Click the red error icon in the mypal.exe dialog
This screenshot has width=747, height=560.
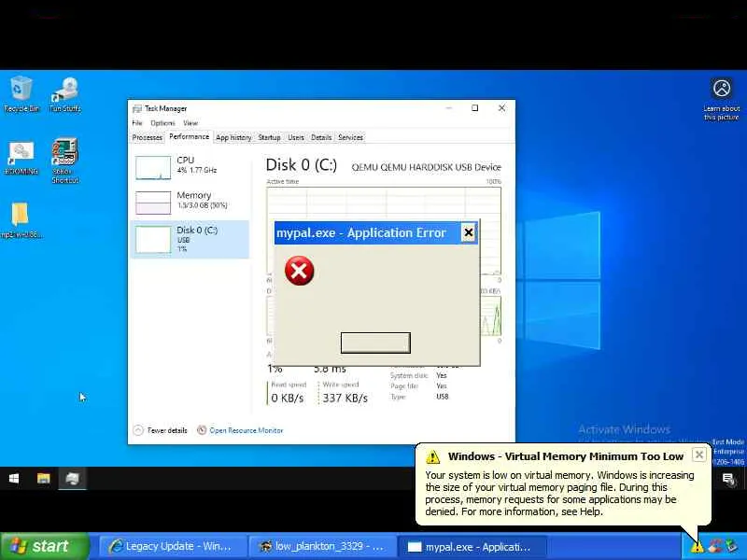click(x=299, y=271)
